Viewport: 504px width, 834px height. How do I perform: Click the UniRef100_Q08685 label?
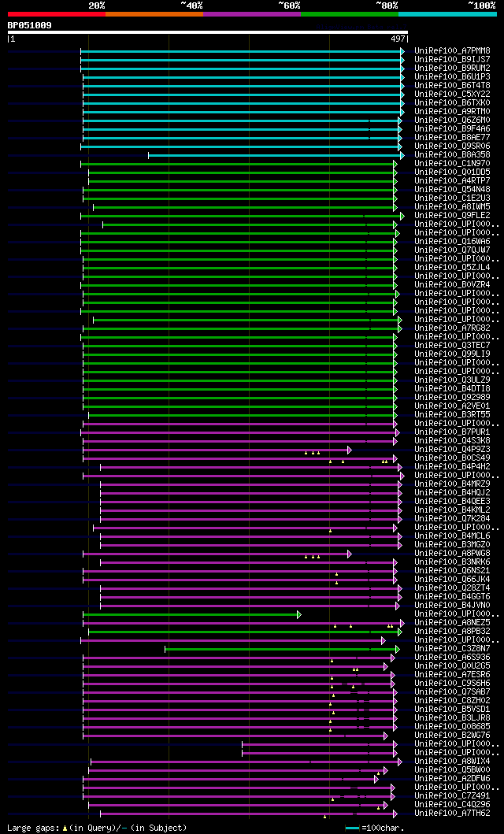pos(453,727)
